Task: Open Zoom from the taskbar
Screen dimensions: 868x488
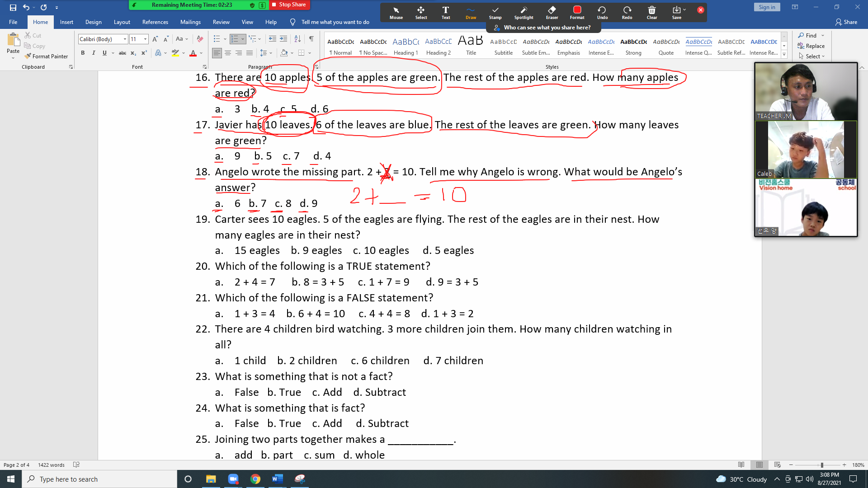Action: [x=233, y=479]
